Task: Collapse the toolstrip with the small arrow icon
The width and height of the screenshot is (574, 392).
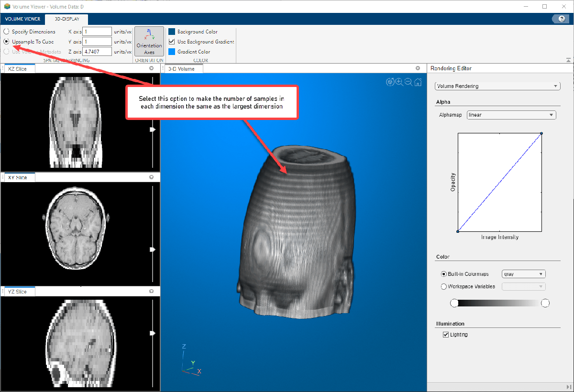Action: tap(568, 60)
